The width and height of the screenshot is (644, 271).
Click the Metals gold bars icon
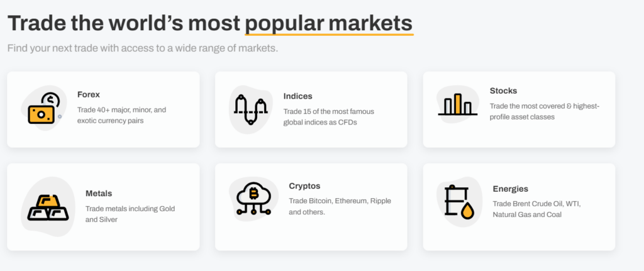tap(48, 206)
